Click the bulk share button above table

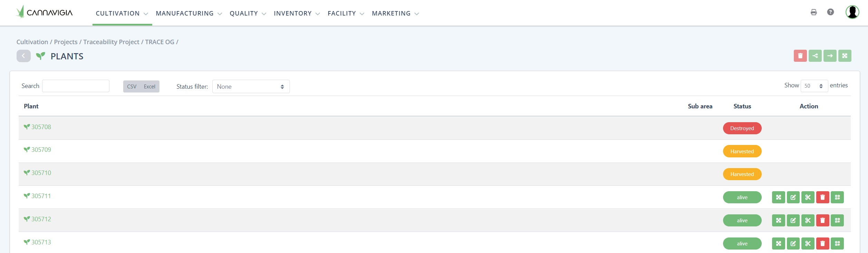point(815,56)
